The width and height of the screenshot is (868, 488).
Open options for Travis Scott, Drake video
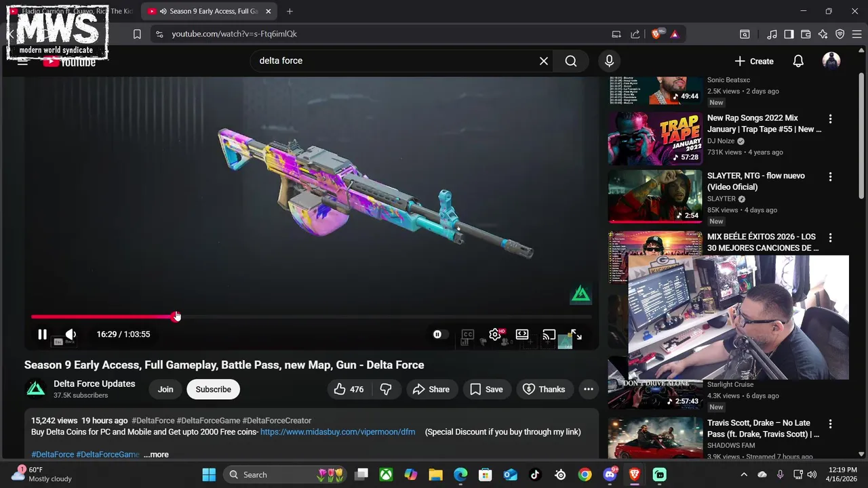(x=830, y=424)
